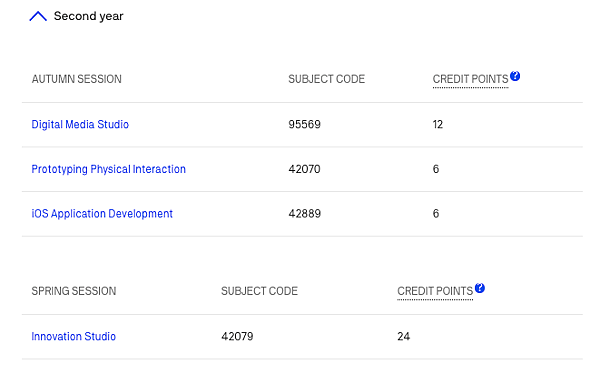Click the underlined Credit Points header in Autumn table
Viewport: 600px width, 374px height.
[x=470, y=79]
